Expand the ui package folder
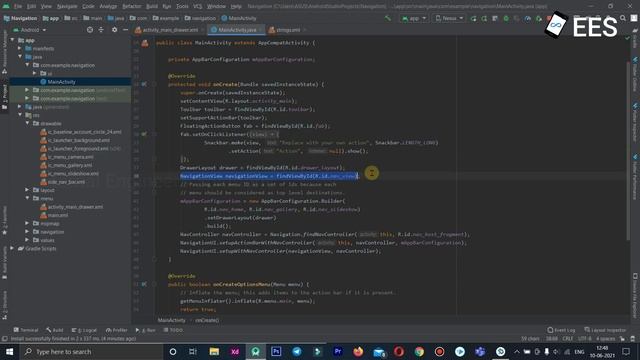This screenshot has height=360, width=640. tap(35, 73)
